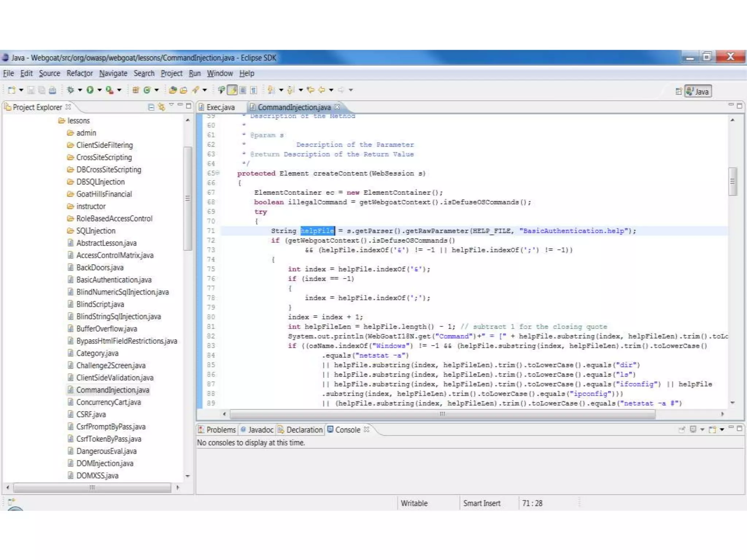
Task: Click the editor horizontal scrollbar thumb
Action: tap(442, 414)
